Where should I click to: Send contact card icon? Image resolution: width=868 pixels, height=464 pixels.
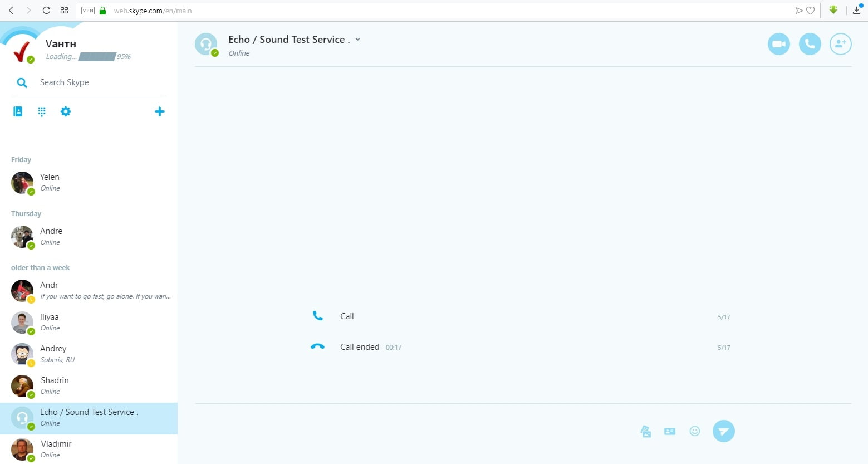670,431
